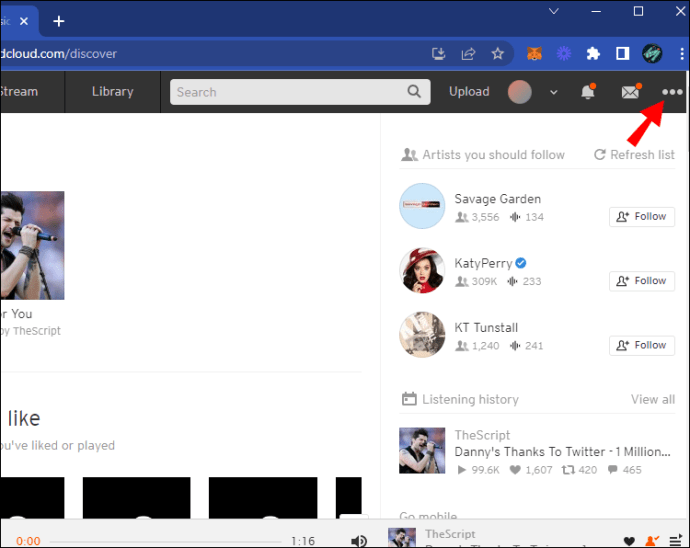Screen dimensions: 690x548
Task: Click the search magnifier icon
Action: [x=415, y=92]
